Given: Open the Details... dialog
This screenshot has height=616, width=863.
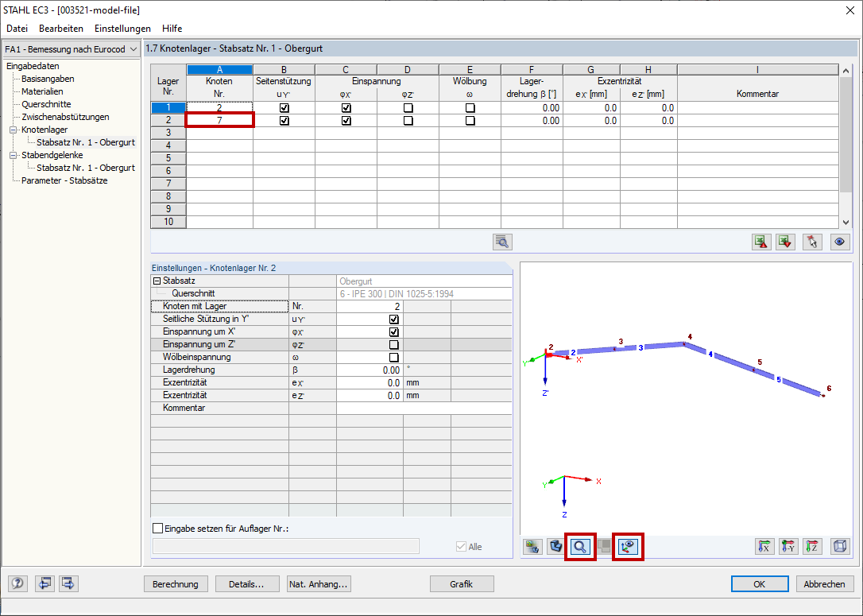Looking at the screenshot, I should coord(246,584).
